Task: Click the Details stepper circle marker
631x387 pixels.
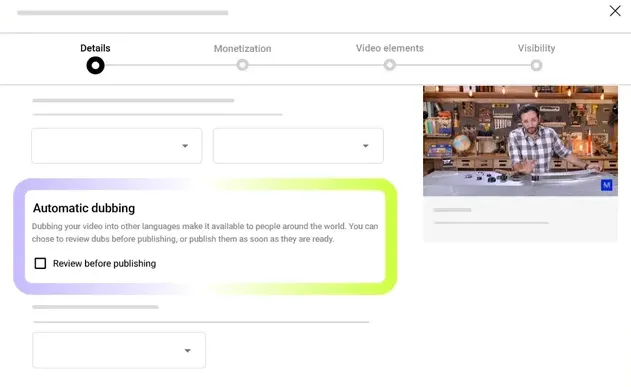Action: coord(95,65)
